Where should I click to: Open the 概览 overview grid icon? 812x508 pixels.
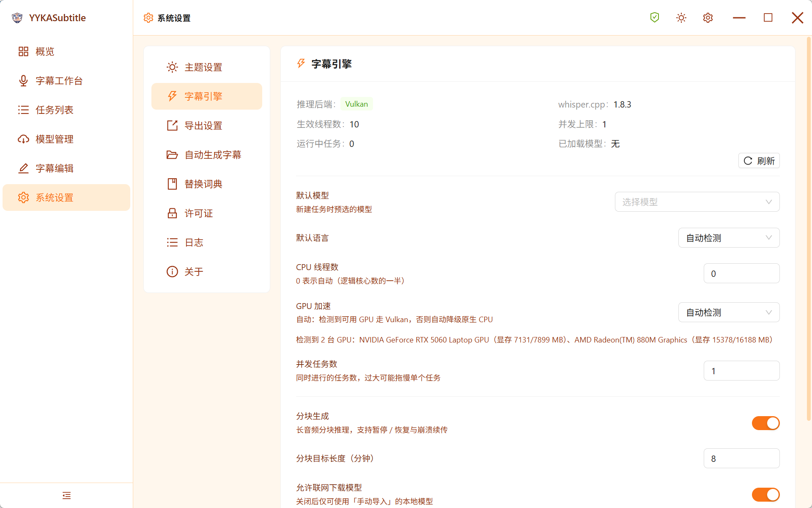23,52
